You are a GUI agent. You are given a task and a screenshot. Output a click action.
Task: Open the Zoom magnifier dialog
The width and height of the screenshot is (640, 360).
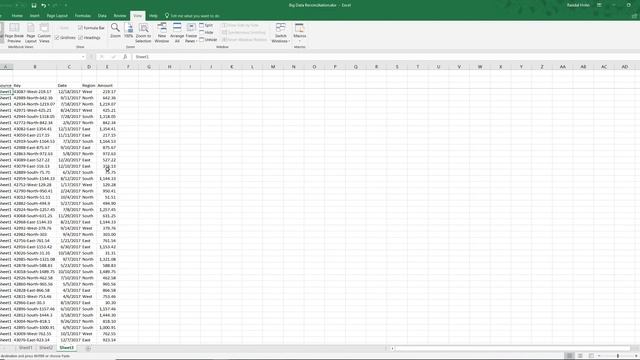(x=116, y=31)
